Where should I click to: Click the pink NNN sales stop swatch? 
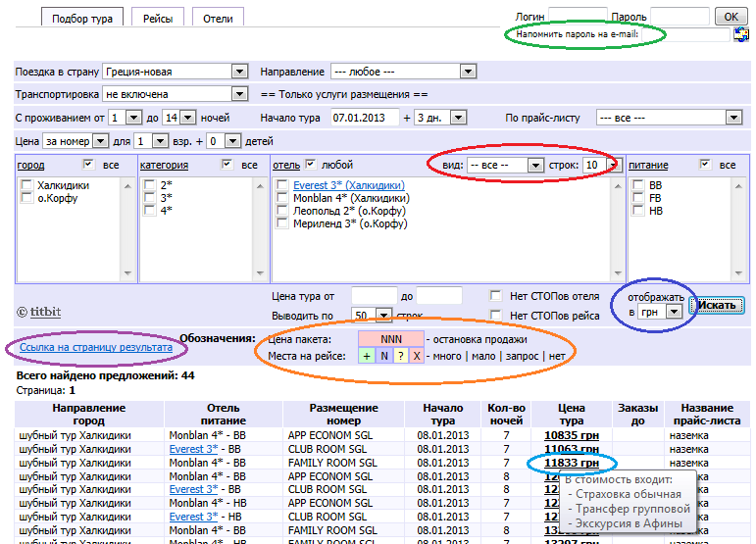(x=391, y=338)
